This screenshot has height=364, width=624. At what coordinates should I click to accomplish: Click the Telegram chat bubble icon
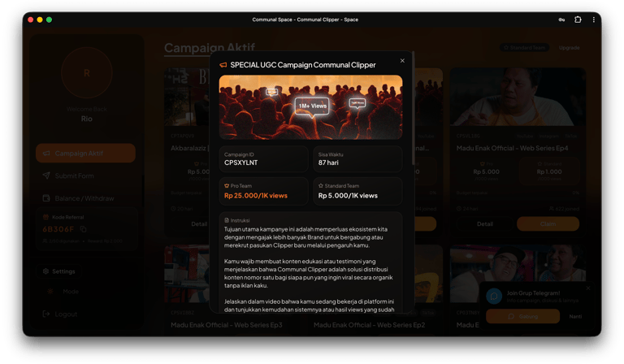coord(494,297)
